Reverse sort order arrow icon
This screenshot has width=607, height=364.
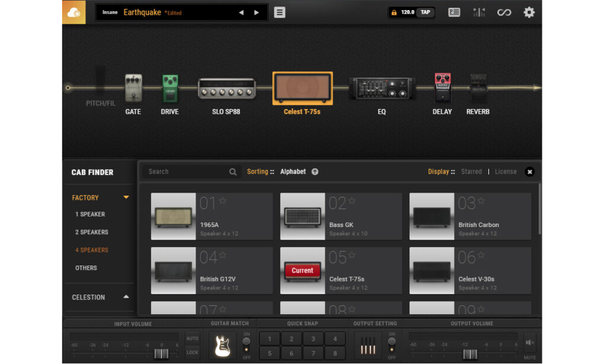pos(315,171)
